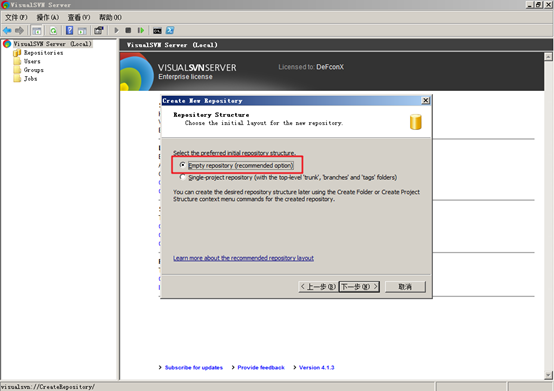Viewport: 554px width, 391px height.
Task: Select the Jobs tree label
Action: [x=30, y=79]
